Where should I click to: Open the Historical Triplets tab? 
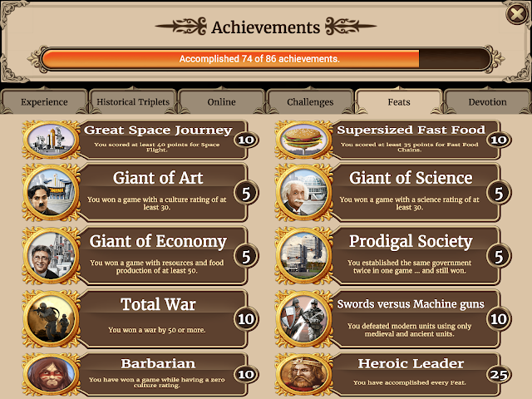[x=133, y=101]
